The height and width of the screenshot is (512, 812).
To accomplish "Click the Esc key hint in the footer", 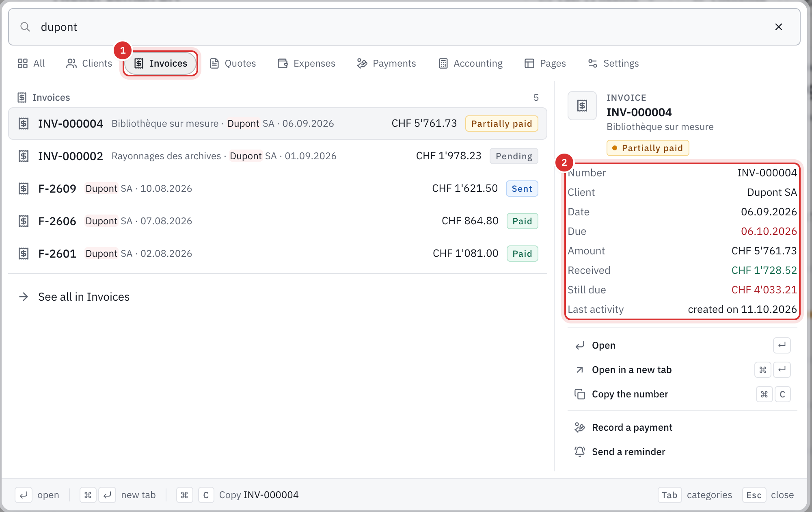I will 754,495.
